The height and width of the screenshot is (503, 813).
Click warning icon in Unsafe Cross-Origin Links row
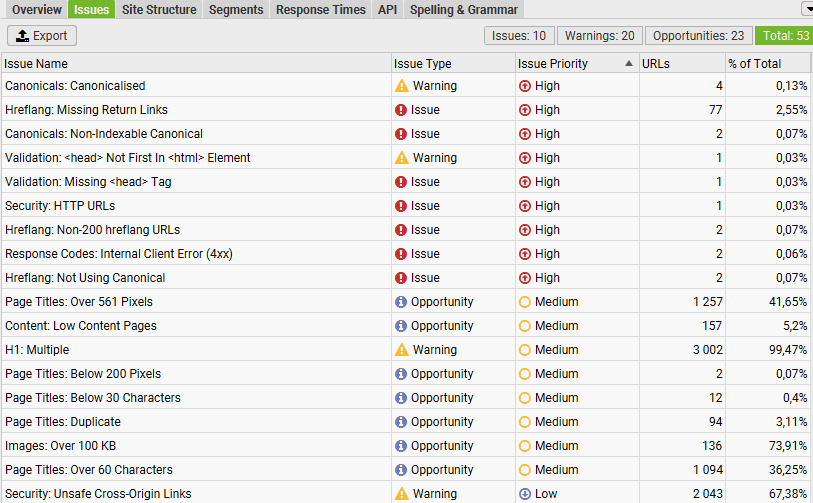(401, 494)
